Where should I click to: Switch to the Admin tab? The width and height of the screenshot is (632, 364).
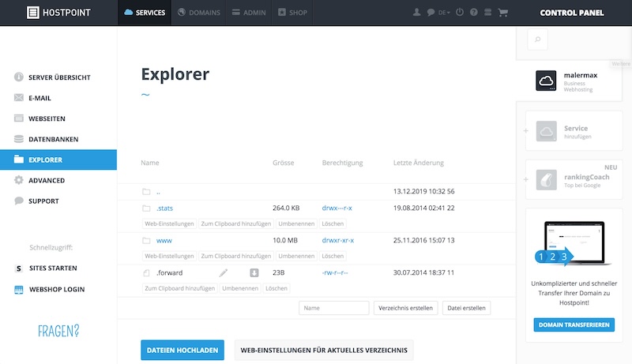[249, 13]
